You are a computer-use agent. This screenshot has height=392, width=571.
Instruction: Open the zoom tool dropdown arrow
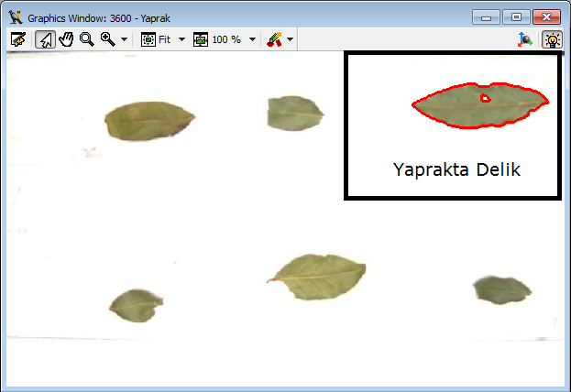[124, 39]
